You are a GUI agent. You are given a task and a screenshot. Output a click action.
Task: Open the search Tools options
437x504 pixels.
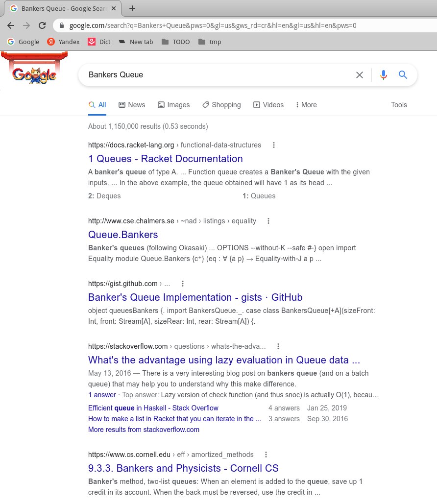click(399, 105)
